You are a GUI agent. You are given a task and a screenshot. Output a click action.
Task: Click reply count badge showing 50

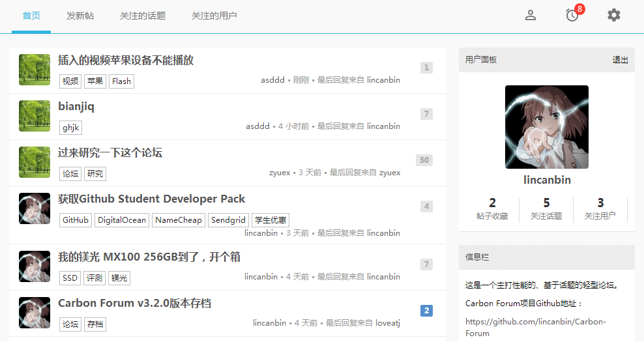click(x=424, y=160)
